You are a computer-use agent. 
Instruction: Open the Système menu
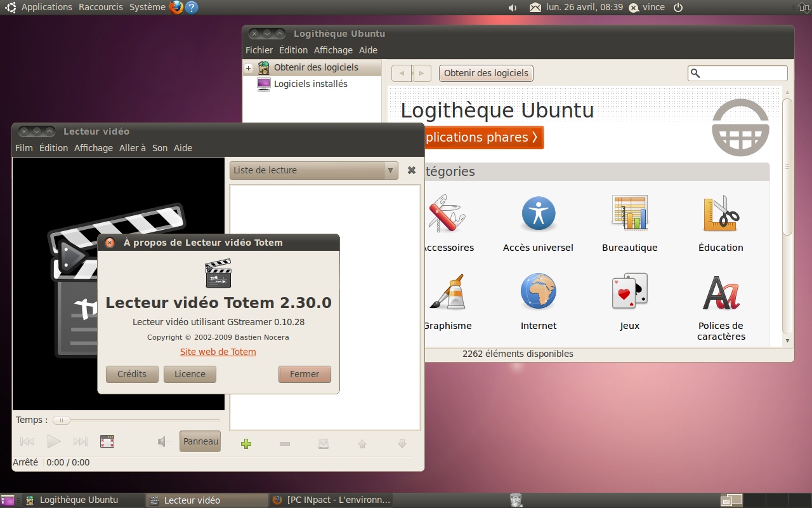pos(147,8)
